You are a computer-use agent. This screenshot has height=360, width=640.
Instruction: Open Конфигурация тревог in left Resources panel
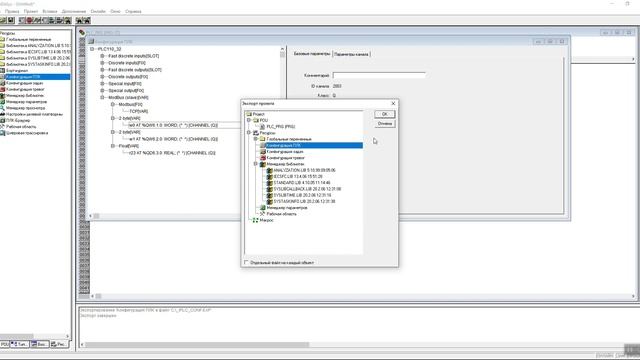pyautogui.click(x=25, y=89)
